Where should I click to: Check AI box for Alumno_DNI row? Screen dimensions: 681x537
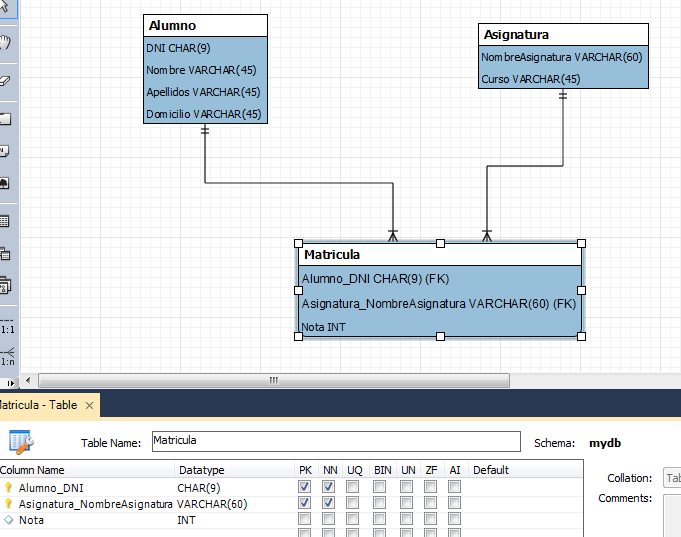[x=455, y=487]
